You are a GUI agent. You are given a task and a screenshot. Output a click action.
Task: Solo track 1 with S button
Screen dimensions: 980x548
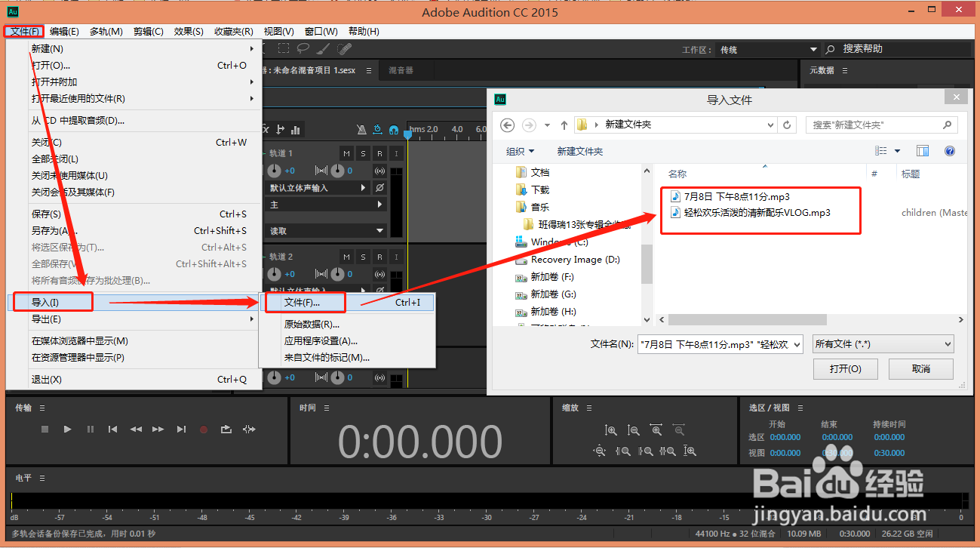tap(363, 153)
